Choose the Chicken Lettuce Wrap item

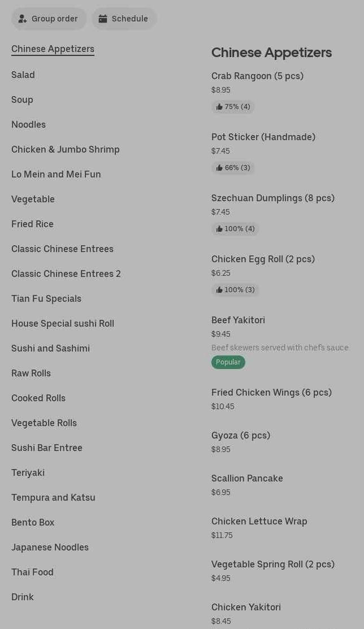point(259,522)
